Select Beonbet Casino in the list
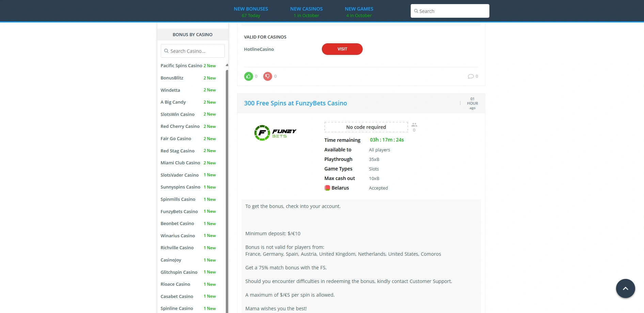Image resolution: width=644 pixels, height=313 pixels. click(x=177, y=223)
